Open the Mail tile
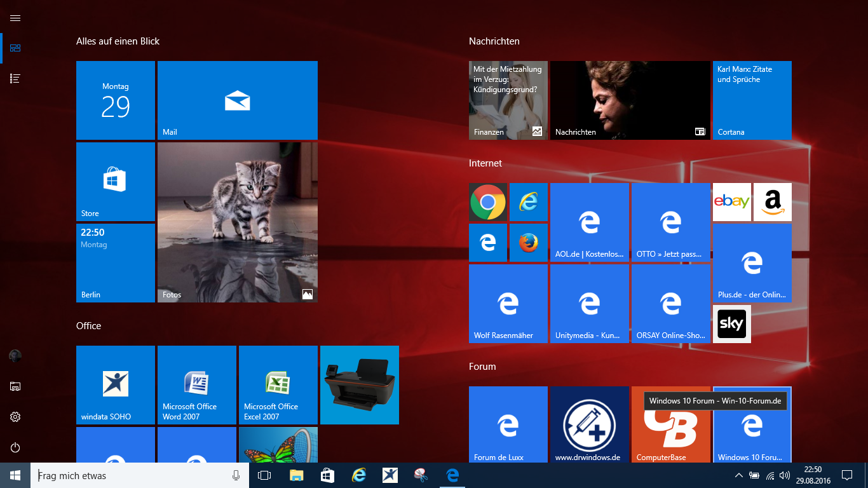 click(x=238, y=100)
